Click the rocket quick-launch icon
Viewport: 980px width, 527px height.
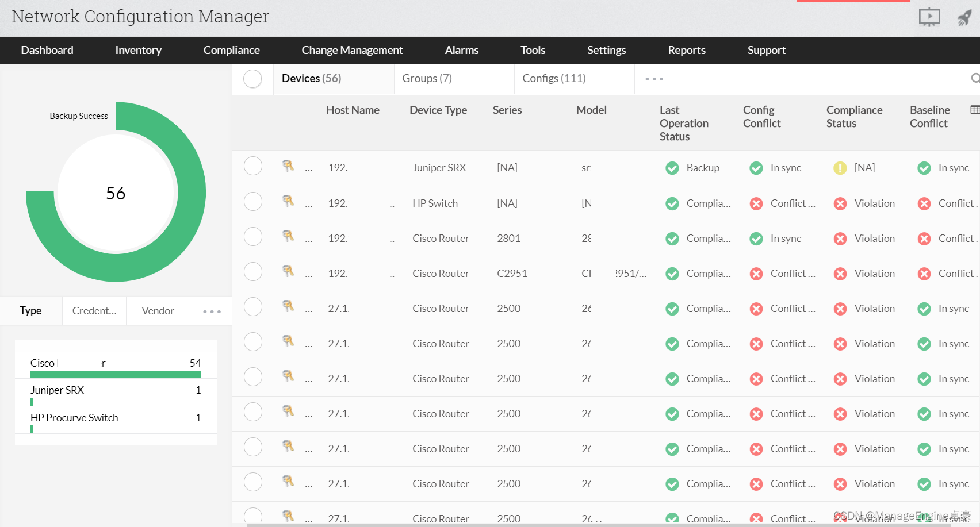click(x=964, y=18)
